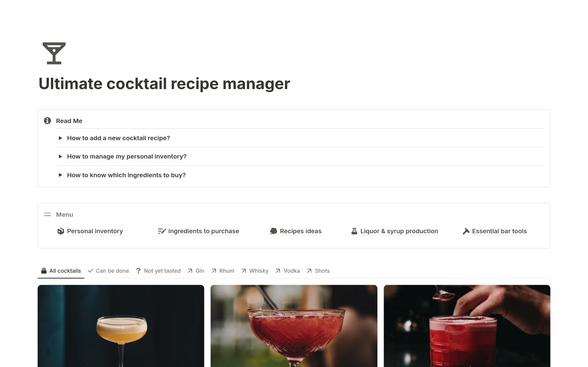The image size is (588, 367).
Task: Expand "How to add a new cocktail recipe?"
Action: 60,138
